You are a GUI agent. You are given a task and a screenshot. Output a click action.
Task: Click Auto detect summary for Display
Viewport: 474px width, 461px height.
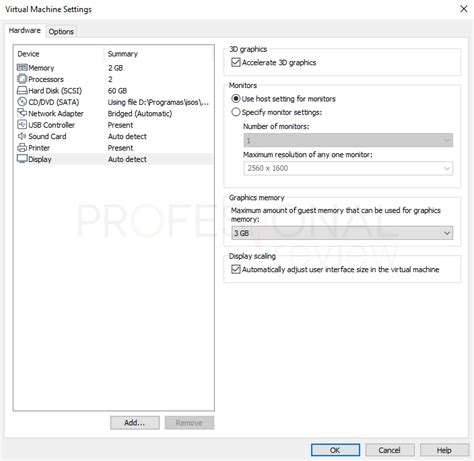pos(127,159)
